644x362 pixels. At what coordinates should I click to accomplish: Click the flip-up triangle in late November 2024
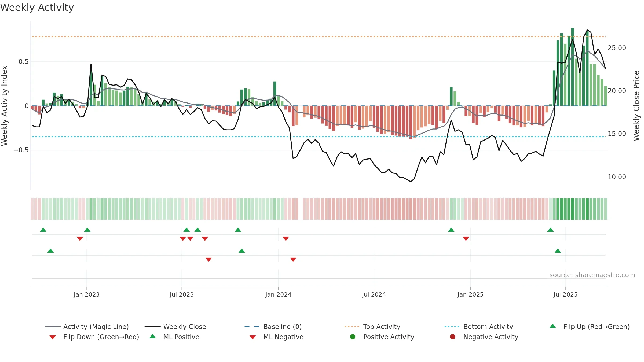451,230
